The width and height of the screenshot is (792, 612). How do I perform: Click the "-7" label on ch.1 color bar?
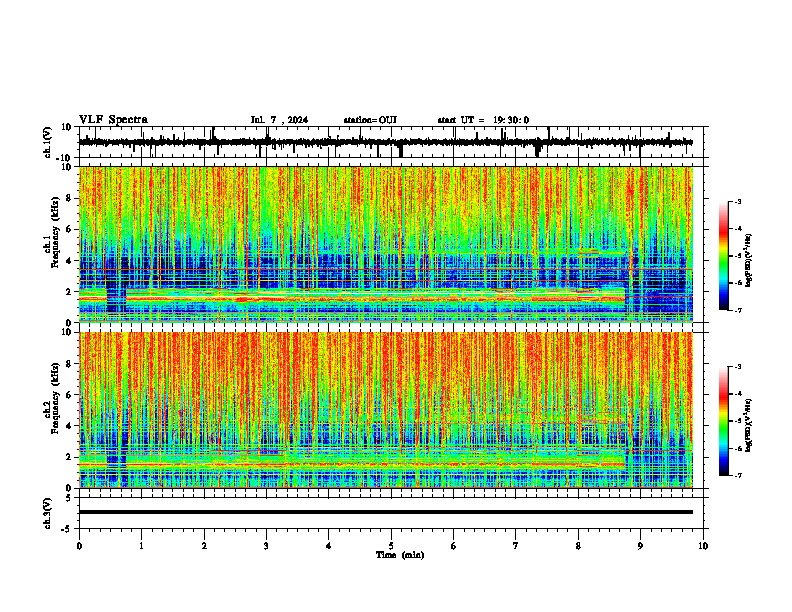[737, 310]
